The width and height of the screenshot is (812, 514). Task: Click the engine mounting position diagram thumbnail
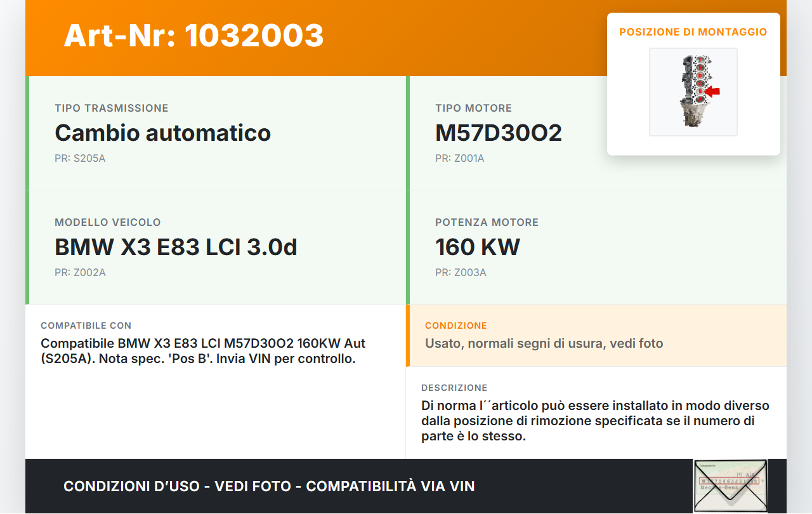point(693,92)
